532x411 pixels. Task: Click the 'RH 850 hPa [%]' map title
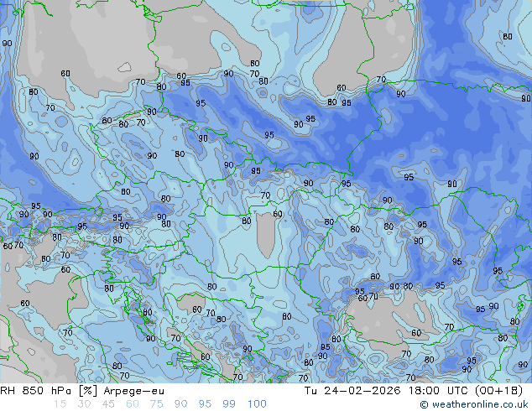pos(50,391)
